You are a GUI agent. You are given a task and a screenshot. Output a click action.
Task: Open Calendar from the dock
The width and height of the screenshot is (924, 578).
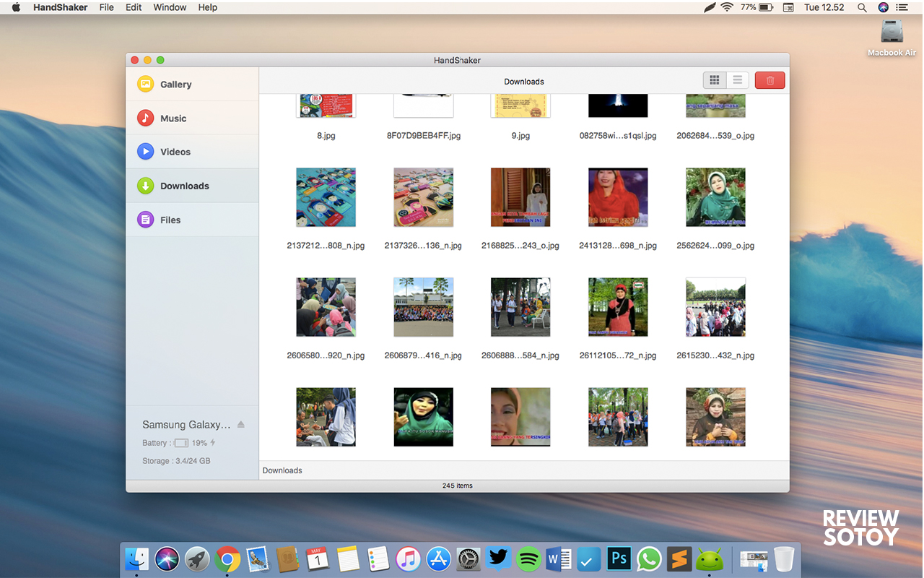point(318,559)
